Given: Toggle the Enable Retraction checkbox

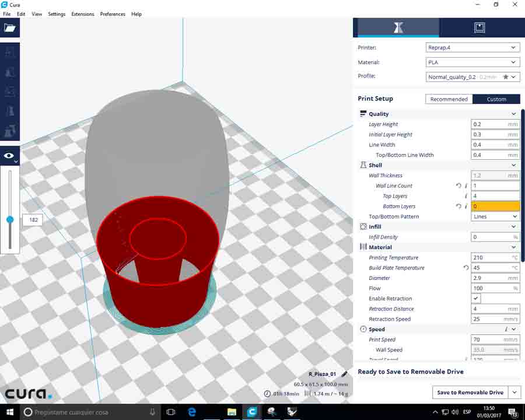Looking at the screenshot, I should point(476,299).
